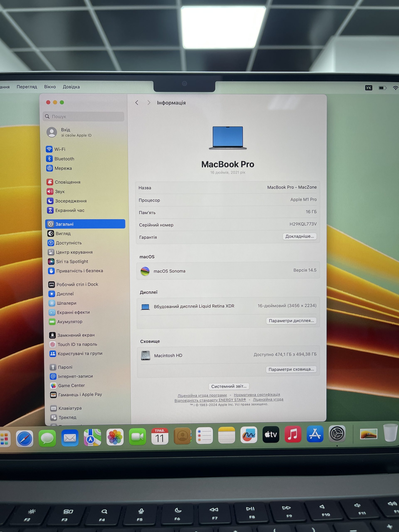Open Mail from the Dock
The width and height of the screenshot is (399, 532).
[x=70, y=438]
